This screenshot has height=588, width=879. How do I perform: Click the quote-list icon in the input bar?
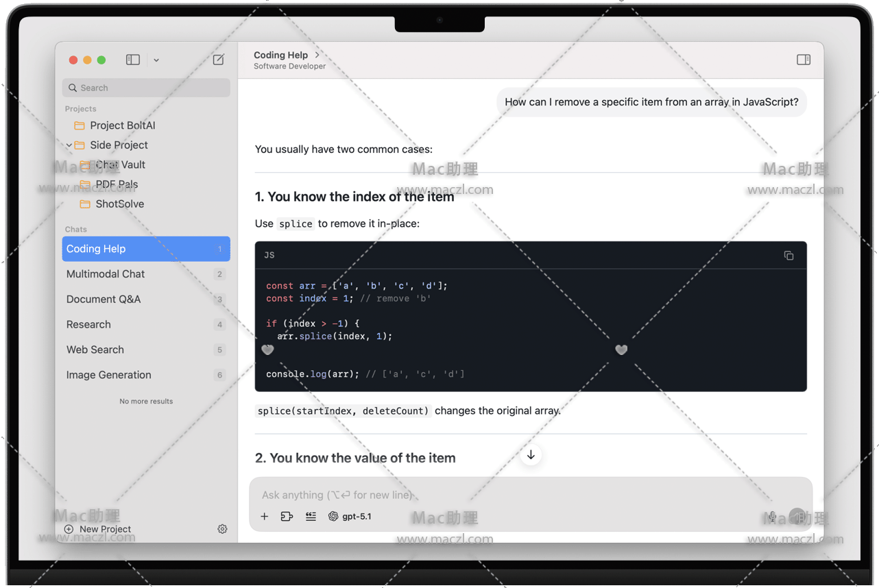click(311, 516)
